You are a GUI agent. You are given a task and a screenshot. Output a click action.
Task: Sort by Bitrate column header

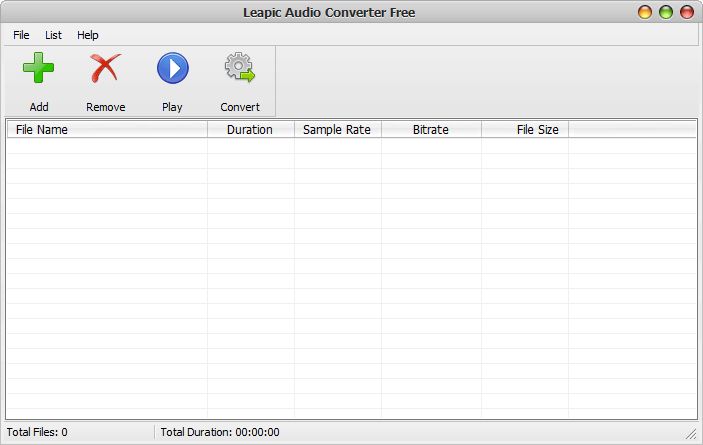click(x=431, y=130)
